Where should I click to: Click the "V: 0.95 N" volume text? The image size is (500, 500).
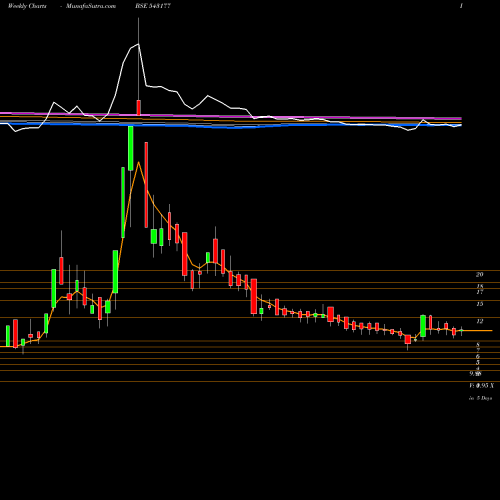click(481, 386)
